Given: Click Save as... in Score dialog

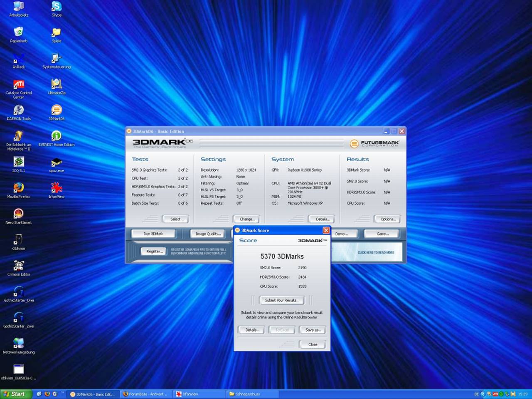Looking at the screenshot, I should [313, 330].
